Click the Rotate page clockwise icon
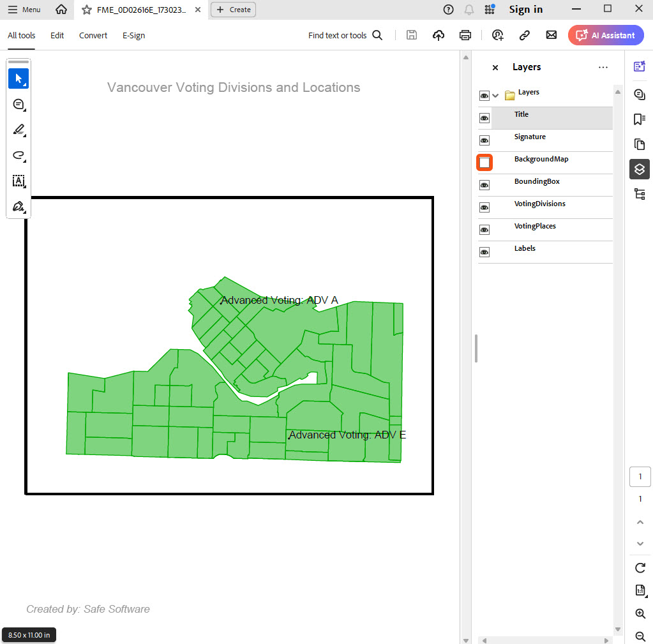653x644 pixels. (x=640, y=567)
